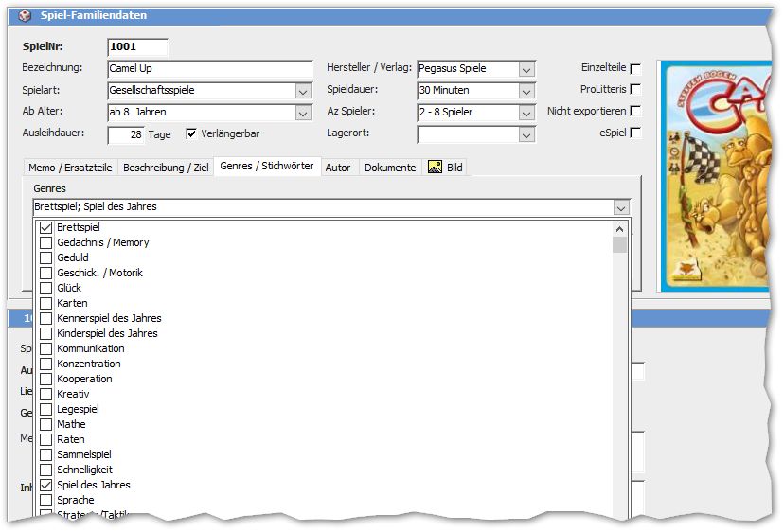Click the picture icon on the Bild tab

point(435,167)
